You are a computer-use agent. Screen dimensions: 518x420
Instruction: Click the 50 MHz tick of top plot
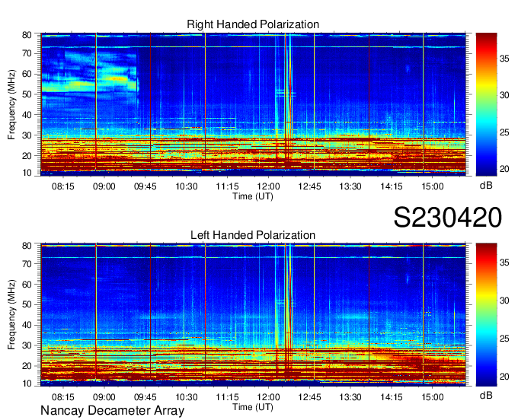(x=27, y=94)
